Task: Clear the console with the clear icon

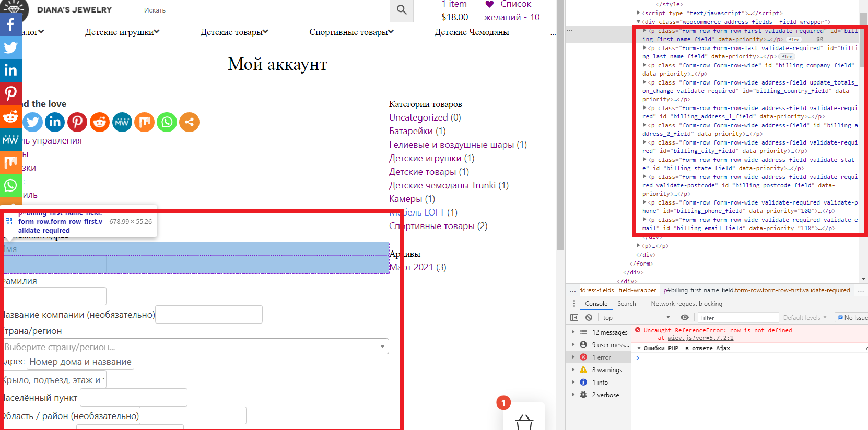Action: point(589,317)
